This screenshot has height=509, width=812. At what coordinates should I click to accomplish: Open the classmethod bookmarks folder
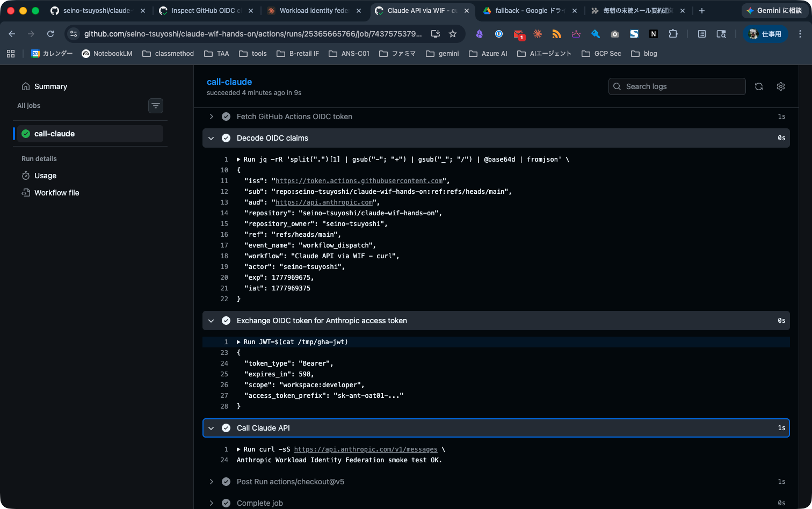[x=168, y=53]
